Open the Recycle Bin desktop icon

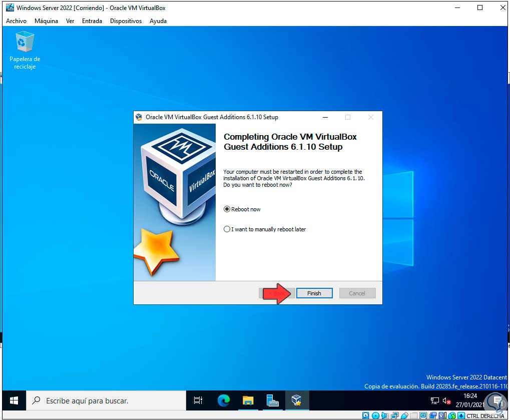pos(25,51)
